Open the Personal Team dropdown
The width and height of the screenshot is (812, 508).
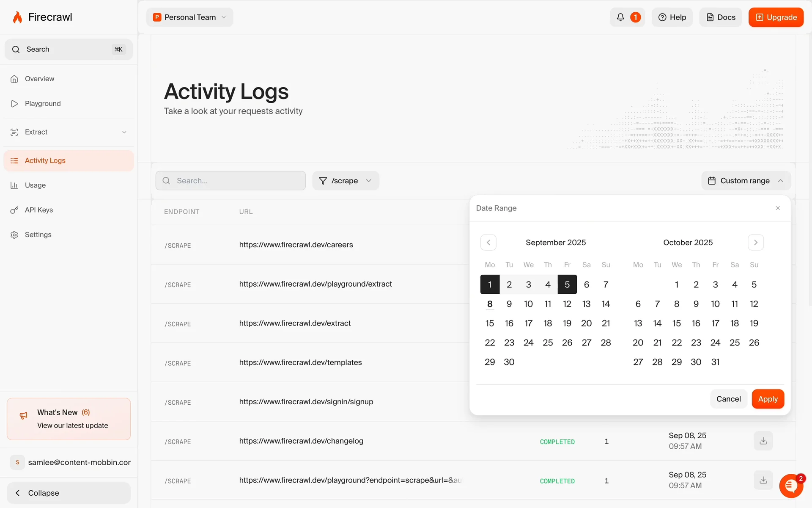[190, 17]
